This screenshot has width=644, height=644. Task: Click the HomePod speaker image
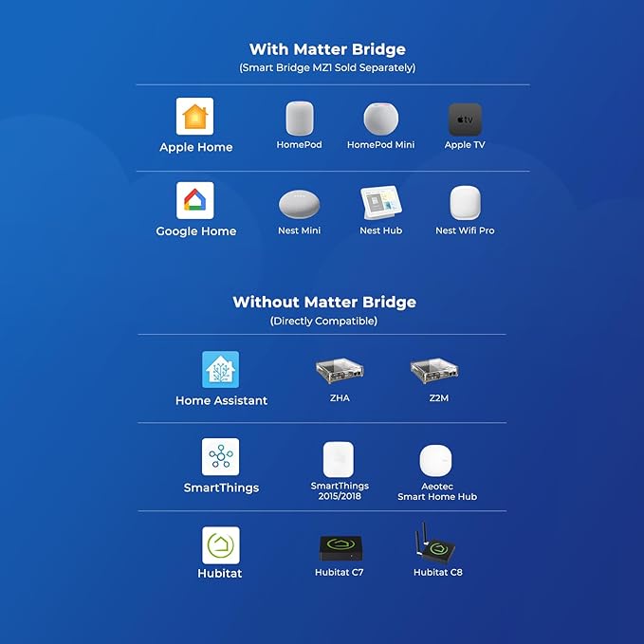(299, 119)
